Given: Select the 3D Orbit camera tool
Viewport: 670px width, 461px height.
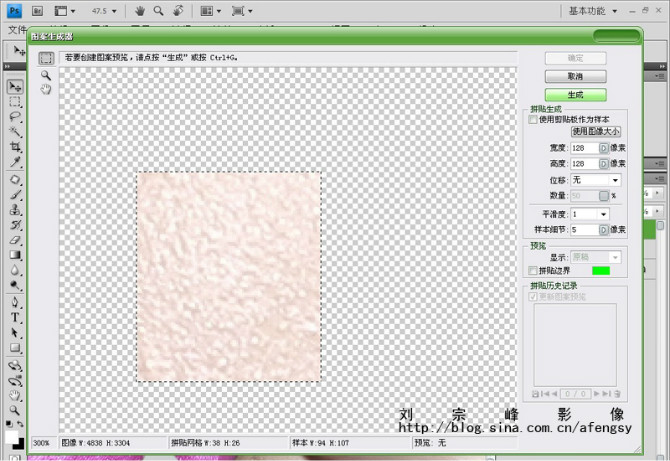Looking at the screenshot, I should point(15,380).
